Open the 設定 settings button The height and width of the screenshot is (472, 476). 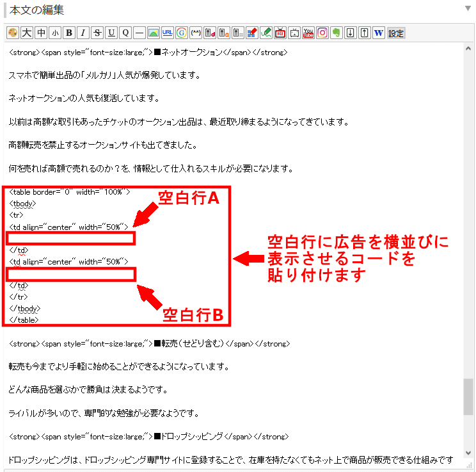396,33
